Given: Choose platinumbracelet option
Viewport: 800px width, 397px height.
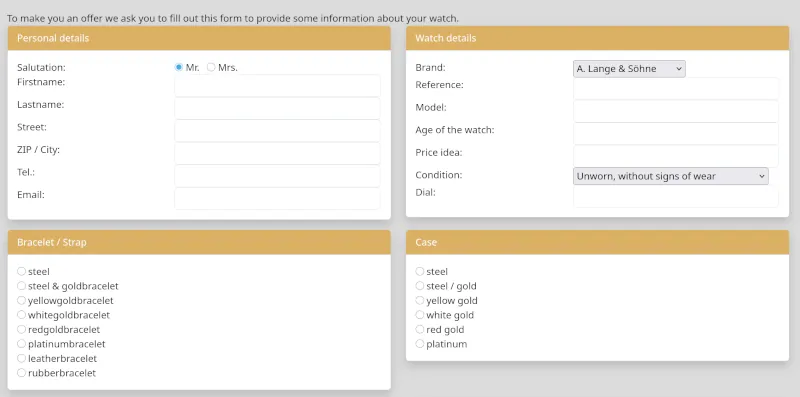Looking at the screenshot, I should click(21, 344).
